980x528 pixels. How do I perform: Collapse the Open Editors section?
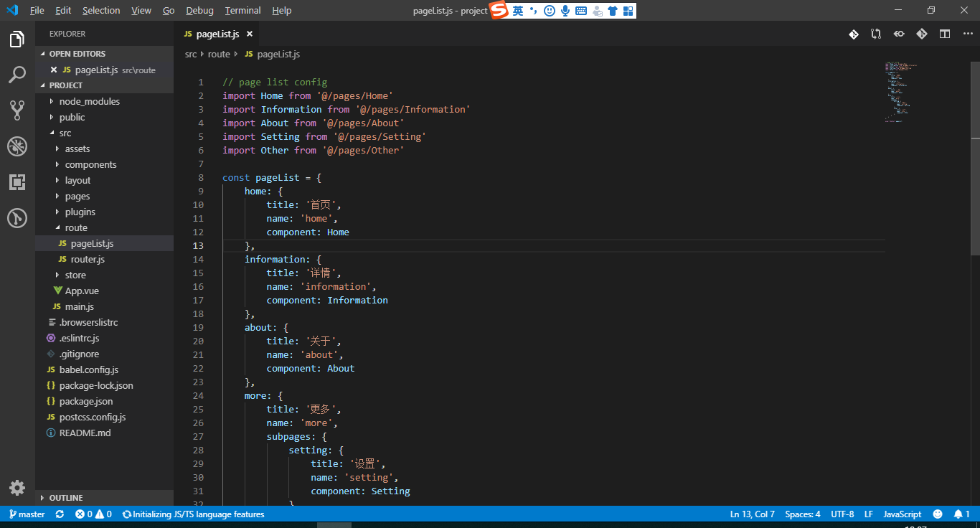105,54
